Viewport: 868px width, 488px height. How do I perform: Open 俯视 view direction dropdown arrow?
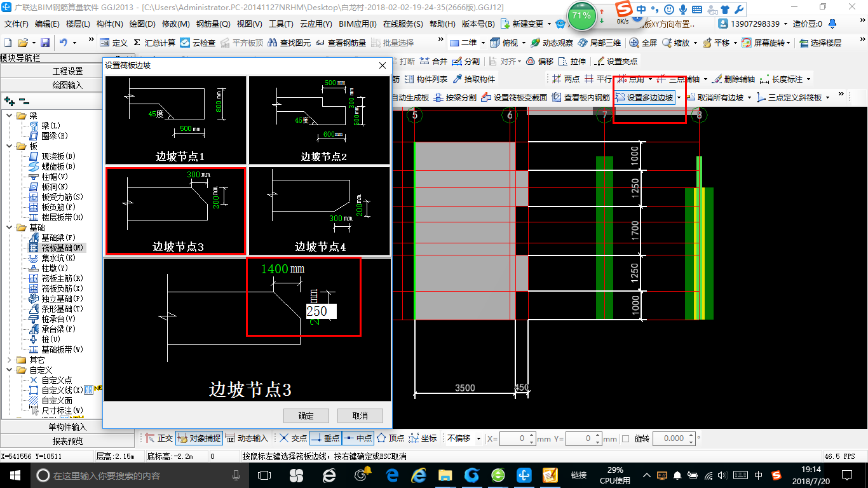click(x=524, y=43)
